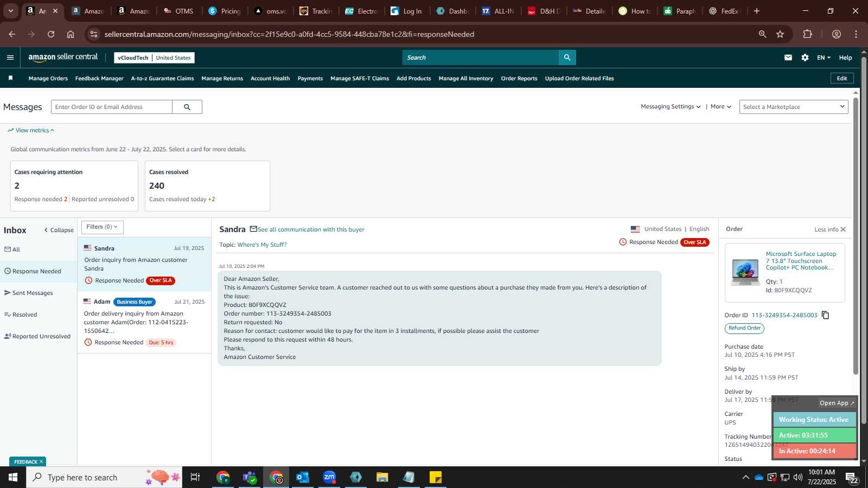Open Resolved folder
Image resolution: width=868 pixels, height=488 pixels.
[21, 314]
